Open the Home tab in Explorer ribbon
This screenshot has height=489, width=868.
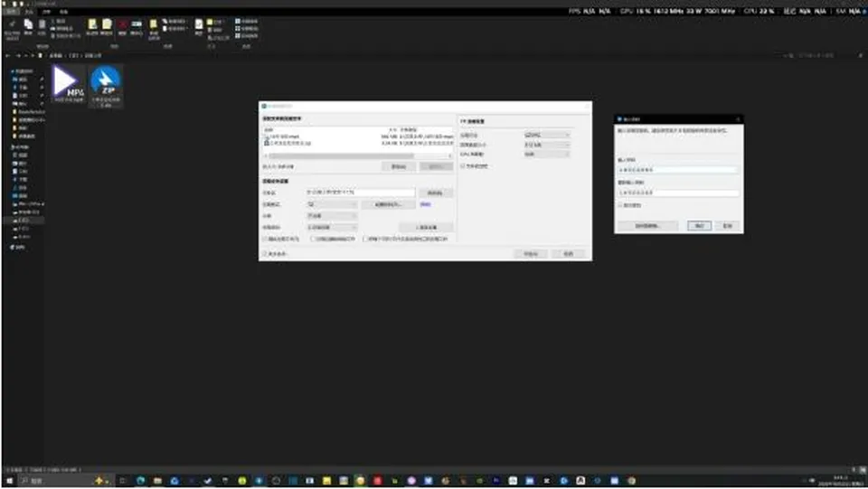tap(29, 12)
